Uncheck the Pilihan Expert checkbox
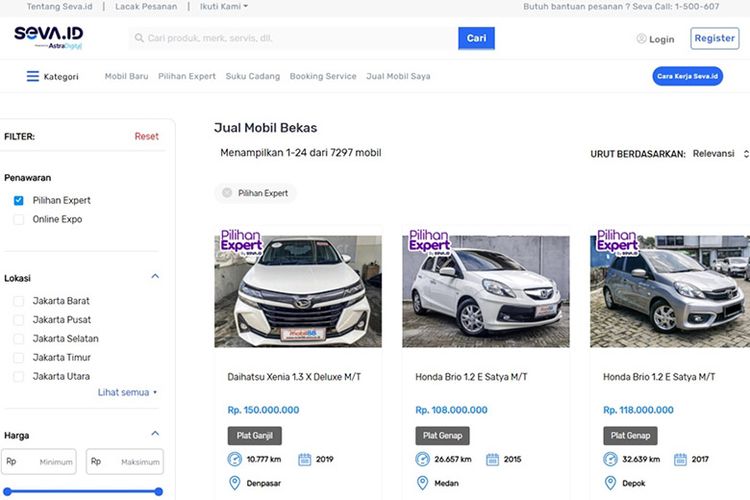Screen dimensions: 750x500 (18, 200)
